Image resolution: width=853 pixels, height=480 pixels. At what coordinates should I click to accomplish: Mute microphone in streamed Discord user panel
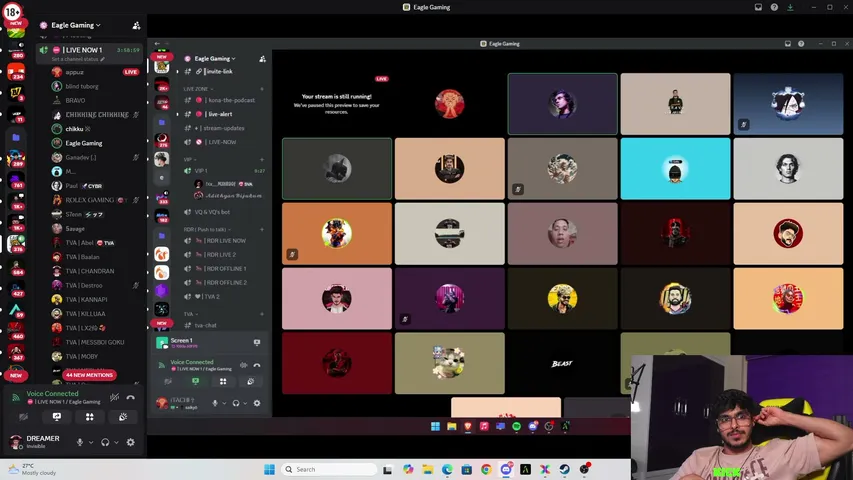(215, 403)
